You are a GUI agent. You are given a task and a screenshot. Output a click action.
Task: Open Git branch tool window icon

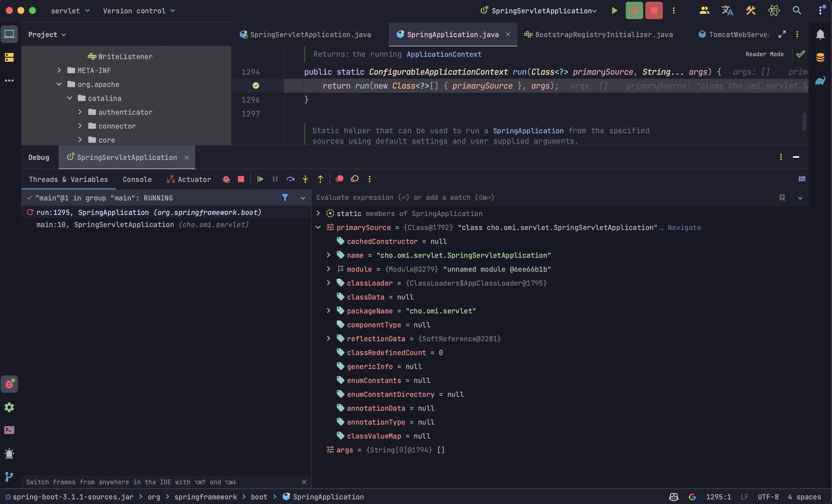pos(9,476)
